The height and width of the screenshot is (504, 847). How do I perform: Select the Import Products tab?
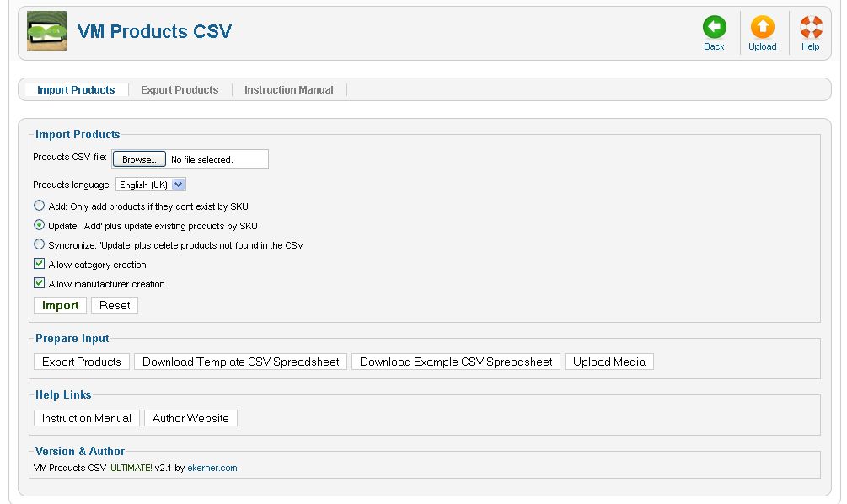(76, 89)
